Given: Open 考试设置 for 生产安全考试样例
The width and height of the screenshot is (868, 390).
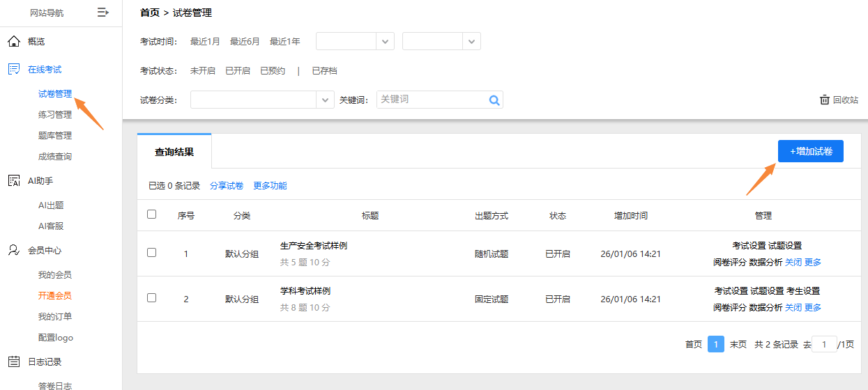Looking at the screenshot, I should [749, 246].
